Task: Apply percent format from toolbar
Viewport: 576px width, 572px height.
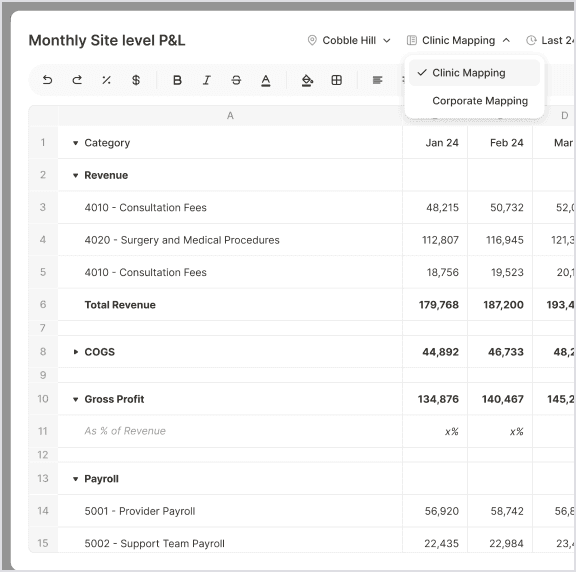Action: pyautogui.click(x=107, y=80)
